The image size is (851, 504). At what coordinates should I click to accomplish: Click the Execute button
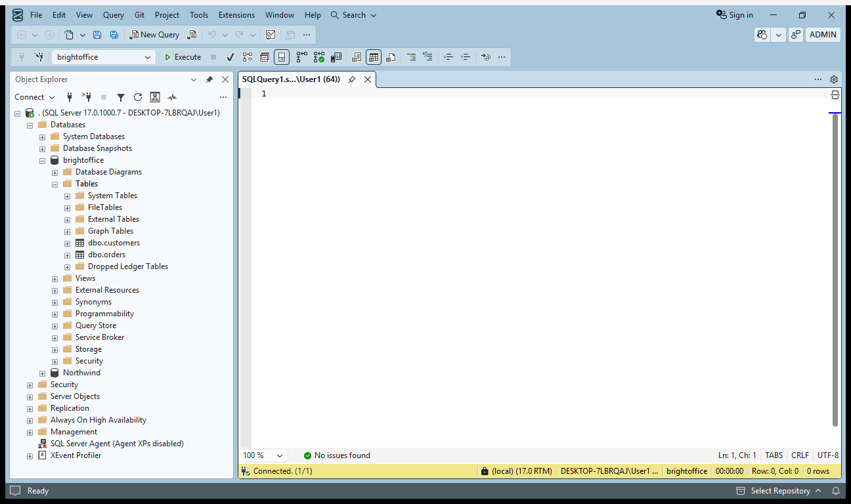(x=183, y=57)
